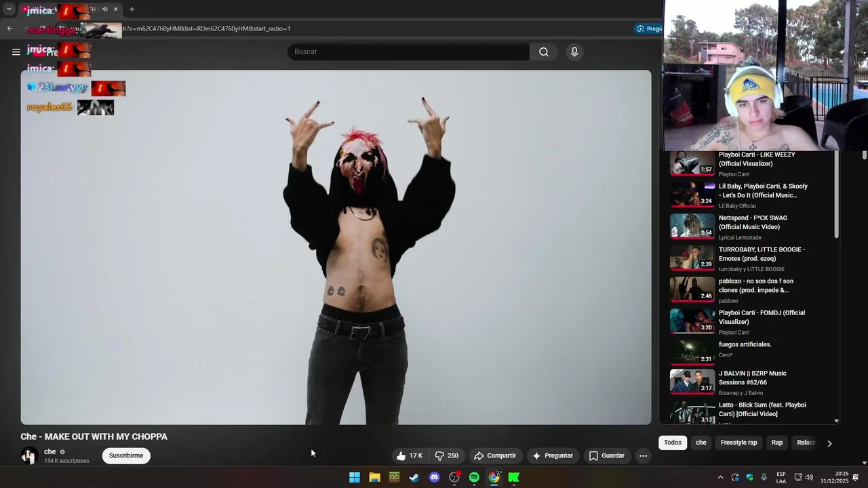Open Playboi Carti LIKE WEEZY thumbnail
The height and width of the screenshot is (488, 868).
tap(692, 163)
